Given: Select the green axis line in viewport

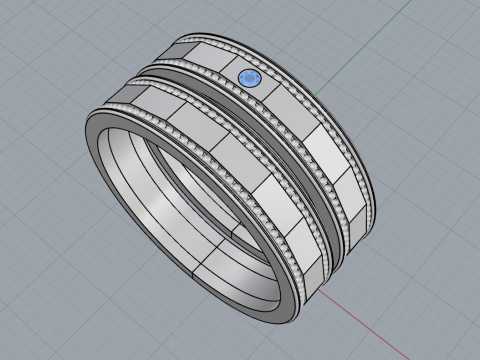Looking at the screenshot, I should pos(363,49).
